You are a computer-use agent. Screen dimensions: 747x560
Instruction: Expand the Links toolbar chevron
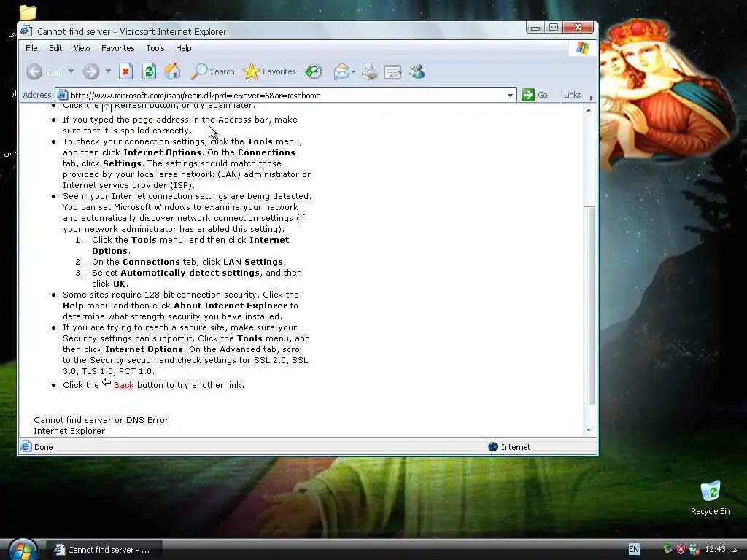(x=591, y=97)
